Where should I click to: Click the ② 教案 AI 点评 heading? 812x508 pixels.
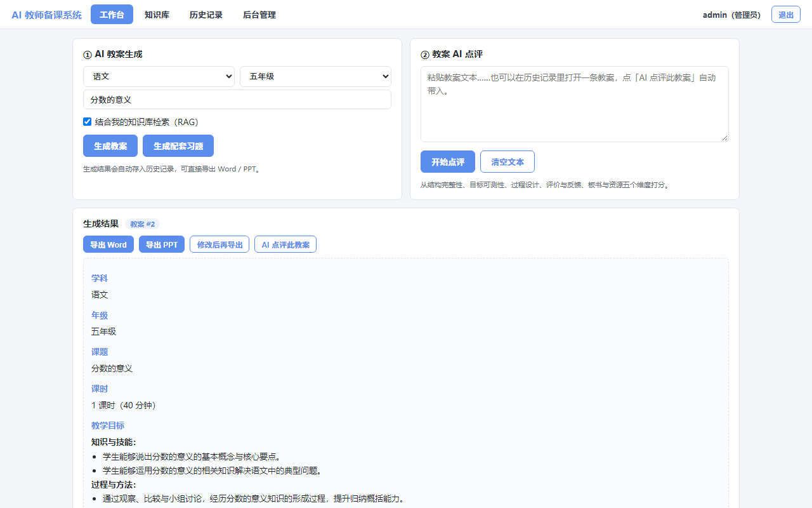(x=452, y=54)
